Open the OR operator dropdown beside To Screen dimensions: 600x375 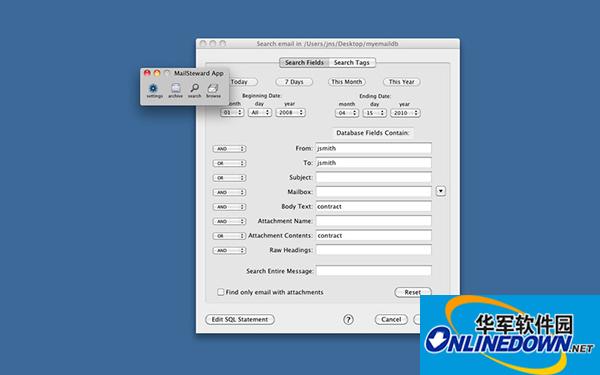click(x=229, y=163)
